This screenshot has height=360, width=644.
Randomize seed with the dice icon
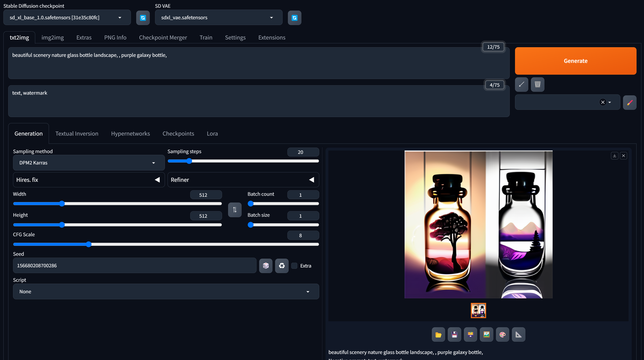tap(265, 266)
